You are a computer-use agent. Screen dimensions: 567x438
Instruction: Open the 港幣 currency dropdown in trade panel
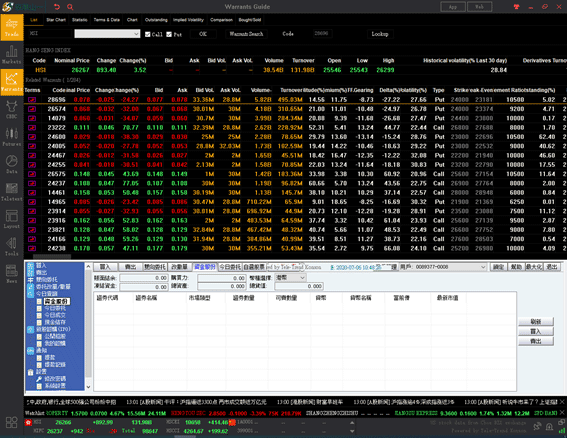(x=291, y=277)
